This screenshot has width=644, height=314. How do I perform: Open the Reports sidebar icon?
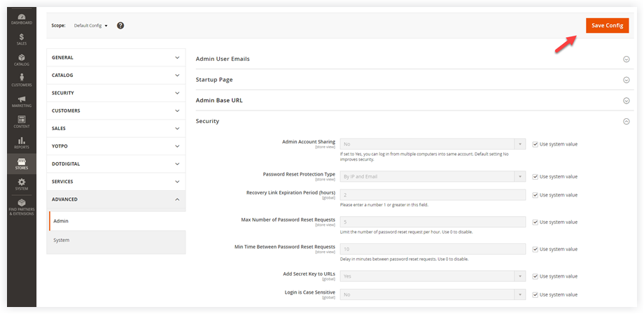click(x=22, y=143)
